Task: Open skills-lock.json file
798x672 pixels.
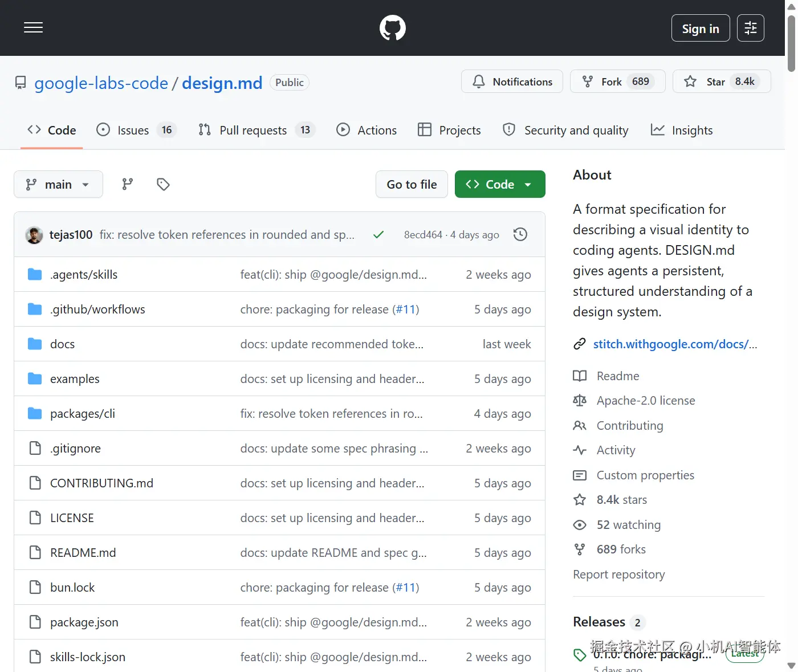Action: point(87,657)
